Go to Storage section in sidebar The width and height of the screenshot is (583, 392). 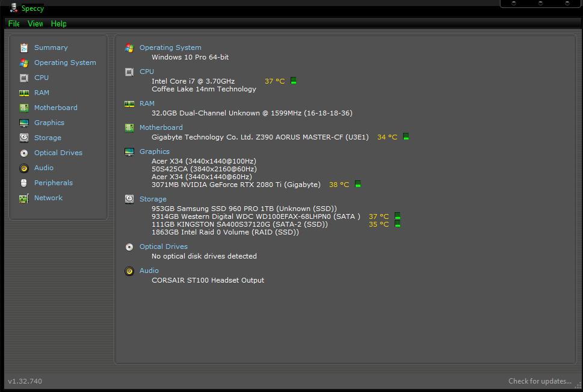coord(48,138)
